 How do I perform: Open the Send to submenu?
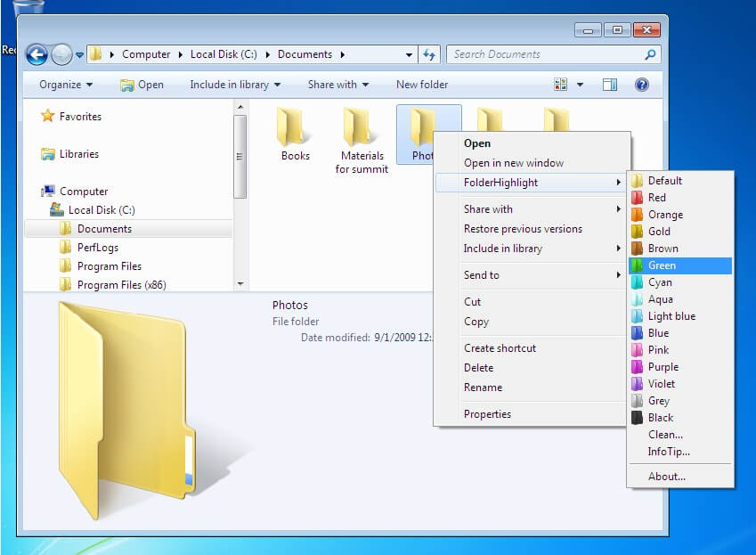(481, 275)
